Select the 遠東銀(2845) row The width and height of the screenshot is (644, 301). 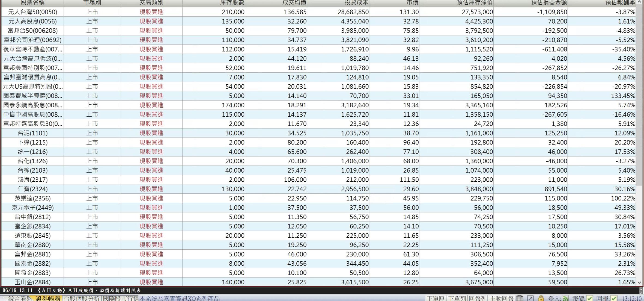319,235
